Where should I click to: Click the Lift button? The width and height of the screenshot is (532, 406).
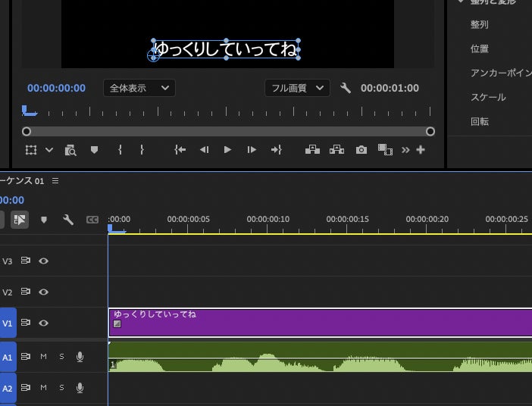pos(312,149)
